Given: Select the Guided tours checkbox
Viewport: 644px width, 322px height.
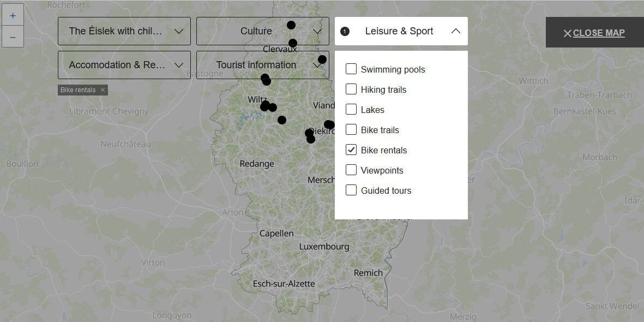Looking at the screenshot, I should (x=351, y=190).
